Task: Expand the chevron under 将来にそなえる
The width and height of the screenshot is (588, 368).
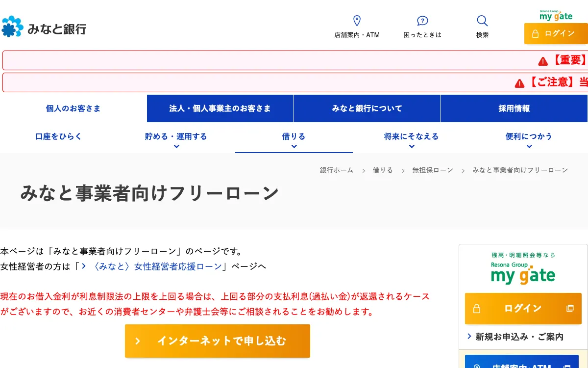Action: click(x=412, y=146)
